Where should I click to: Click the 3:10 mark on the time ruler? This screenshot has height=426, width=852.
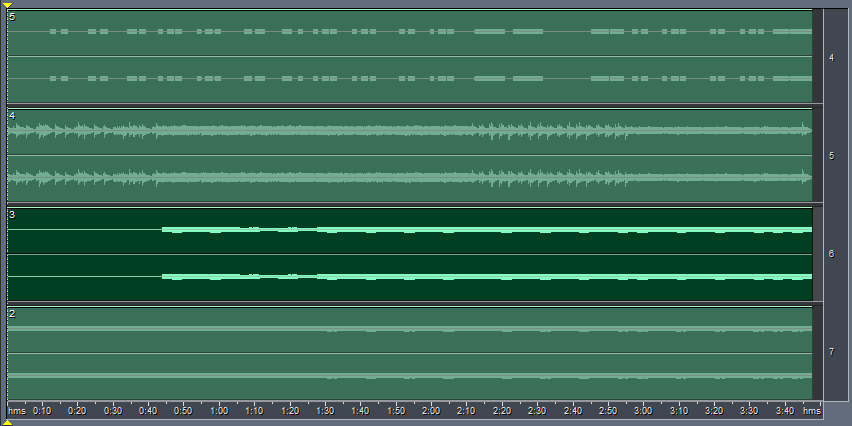[679, 410]
